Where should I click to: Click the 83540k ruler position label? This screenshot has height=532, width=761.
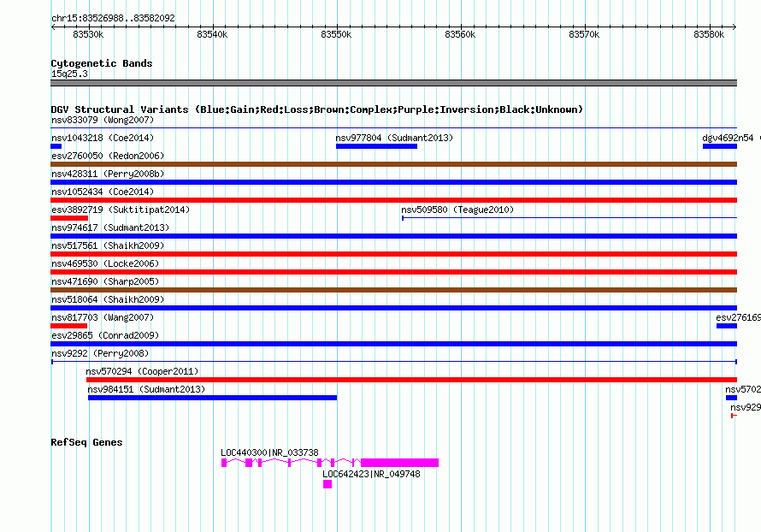point(212,34)
